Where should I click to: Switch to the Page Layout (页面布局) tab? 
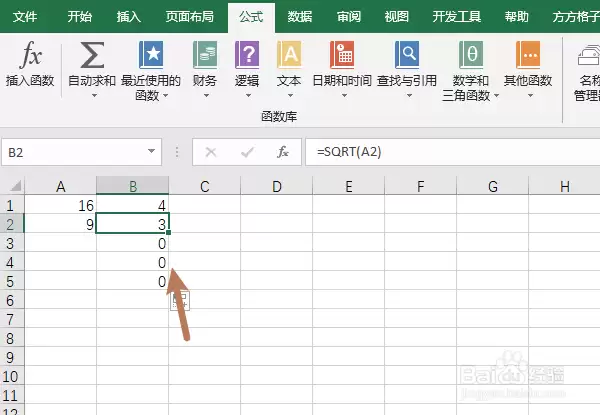(x=190, y=16)
